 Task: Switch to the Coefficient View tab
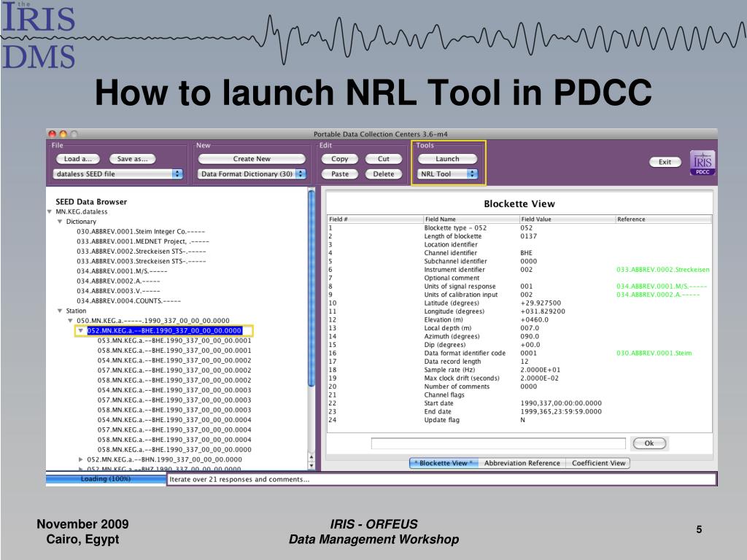598,463
